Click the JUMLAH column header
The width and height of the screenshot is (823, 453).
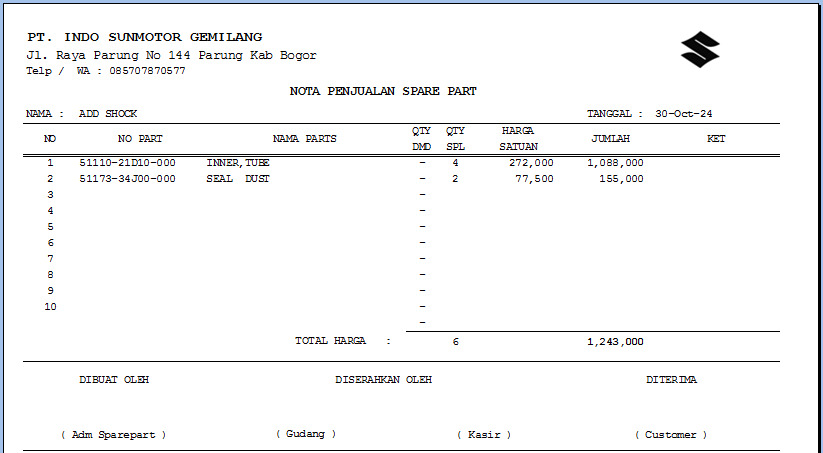point(610,139)
